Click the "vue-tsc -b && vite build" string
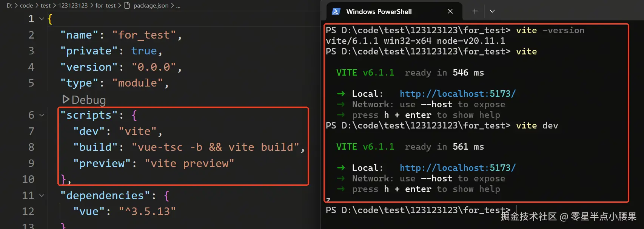Image resolution: width=644 pixels, height=229 pixels. coord(216,147)
